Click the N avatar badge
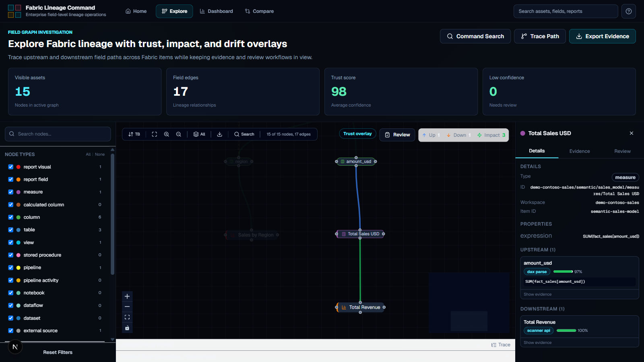This screenshot has height=362, width=644. tap(15, 347)
